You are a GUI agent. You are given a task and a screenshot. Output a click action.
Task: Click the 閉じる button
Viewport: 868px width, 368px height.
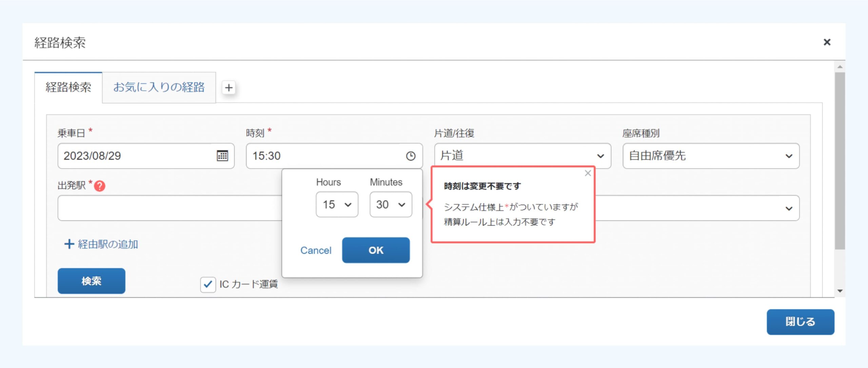[x=800, y=321]
